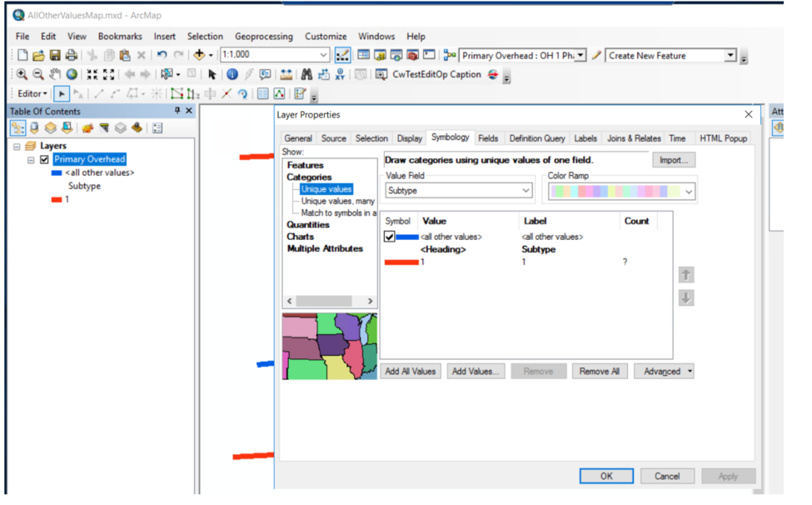Switch to the Joins & Relates tab
Viewport: 812px width, 505px height.
[x=634, y=138]
